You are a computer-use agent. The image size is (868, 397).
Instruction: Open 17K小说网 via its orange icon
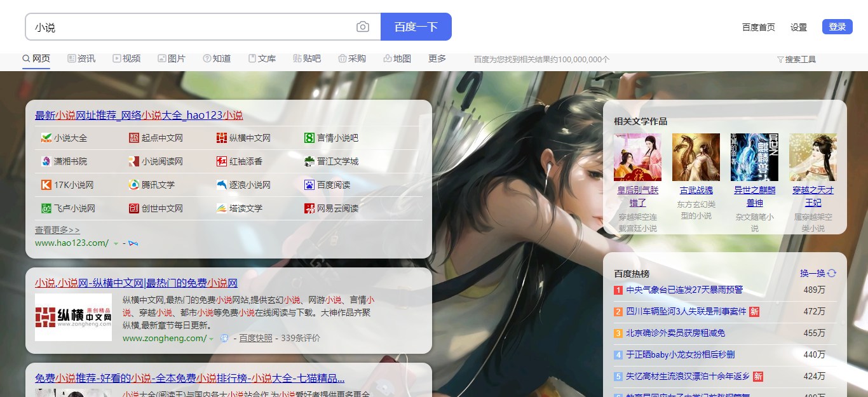click(x=44, y=185)
